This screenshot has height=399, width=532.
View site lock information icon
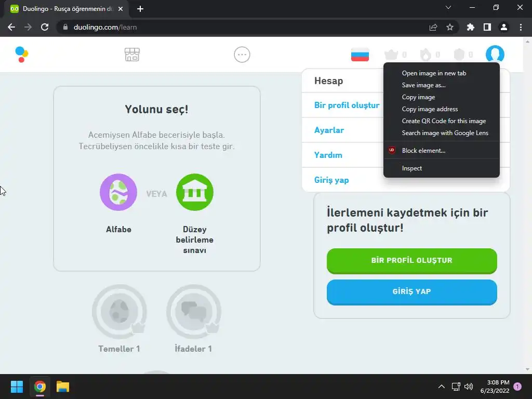pos(65,27)
